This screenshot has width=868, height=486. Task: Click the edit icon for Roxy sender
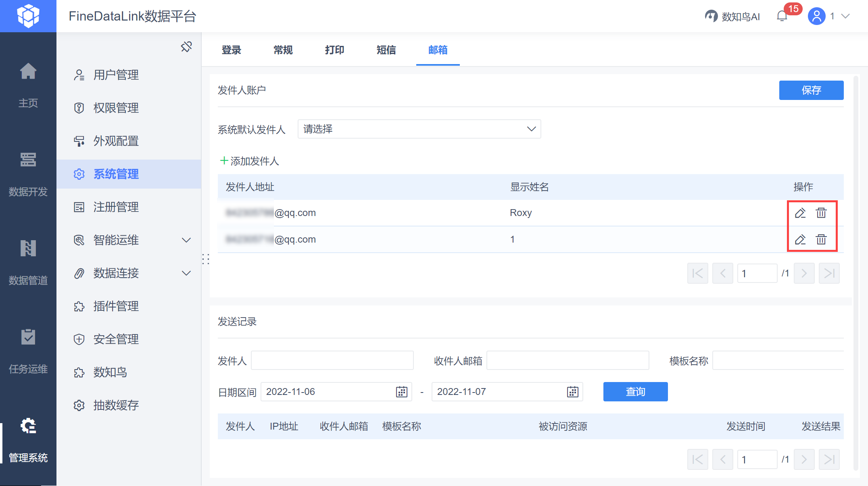tap(800, 213)
